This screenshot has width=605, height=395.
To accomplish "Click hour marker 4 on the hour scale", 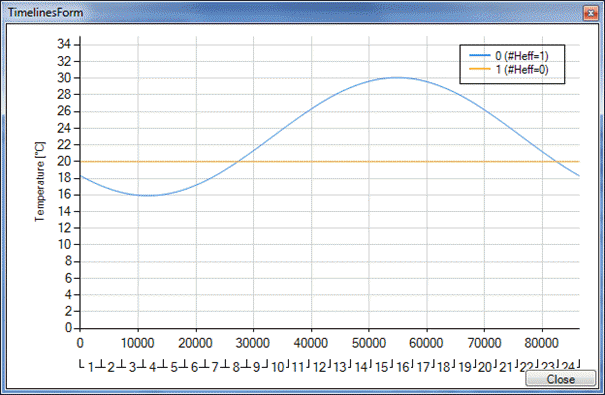I will pos(152,367).
